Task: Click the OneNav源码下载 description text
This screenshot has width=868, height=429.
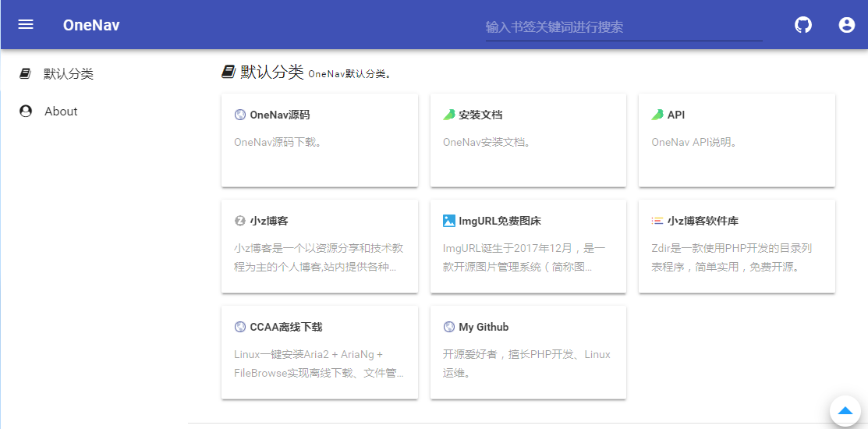Action: pos(278,142)
